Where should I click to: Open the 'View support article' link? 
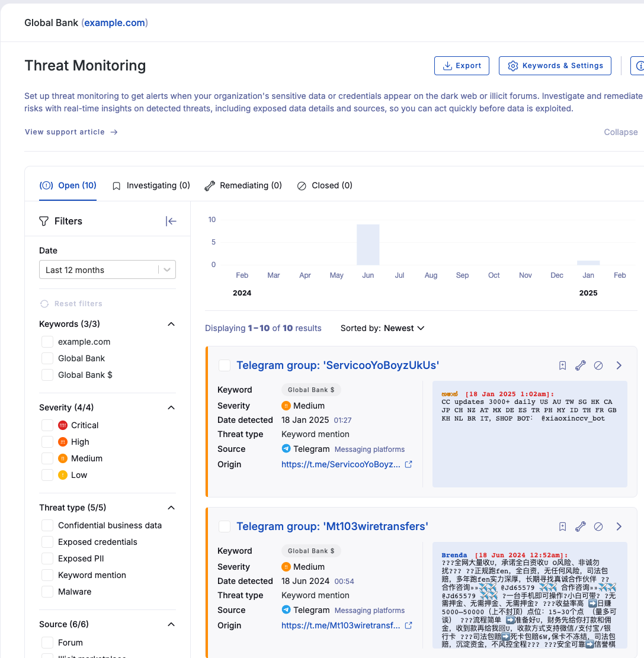(x=65, y=131)
